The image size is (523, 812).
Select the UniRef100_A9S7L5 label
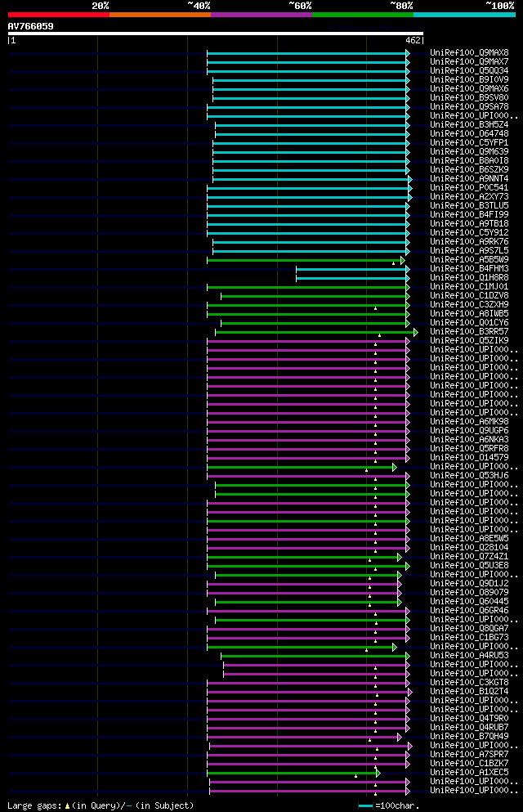469,251
